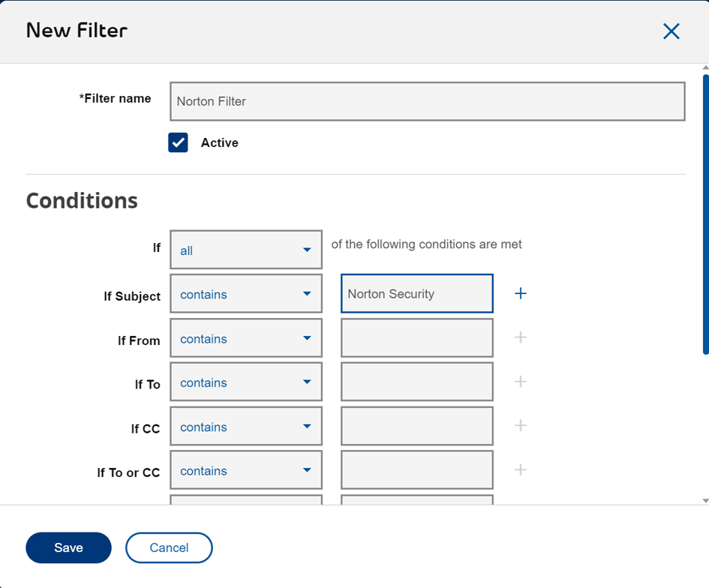
Task: Open the If From contains dropdown
Action: point(246,338)
